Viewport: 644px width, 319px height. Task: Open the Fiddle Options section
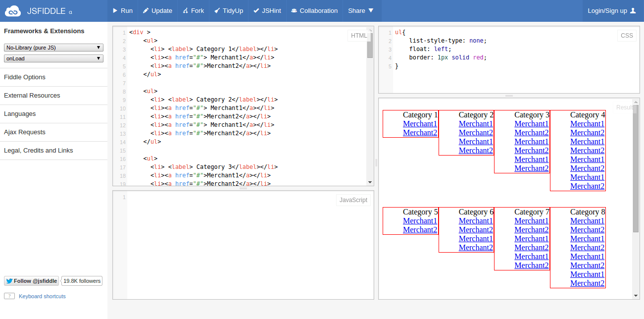pos(24,77)
